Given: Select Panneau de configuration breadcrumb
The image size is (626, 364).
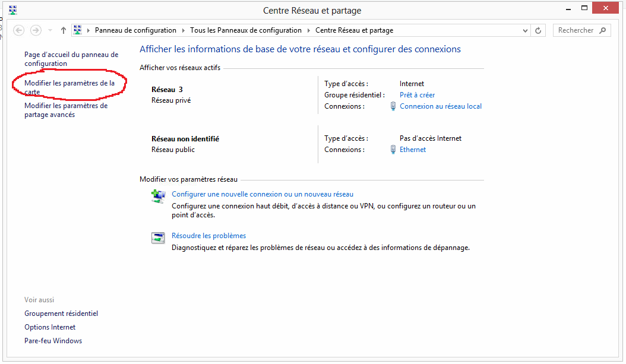Looking at the screenshot, I should tap(135, 30).
